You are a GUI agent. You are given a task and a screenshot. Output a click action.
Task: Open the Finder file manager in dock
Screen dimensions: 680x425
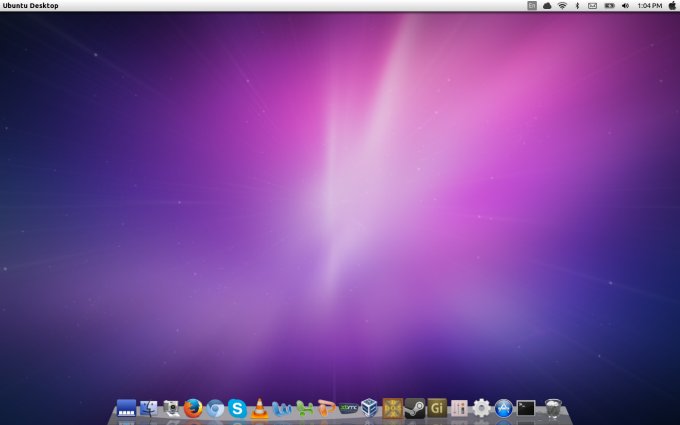[x=148, y=408]
